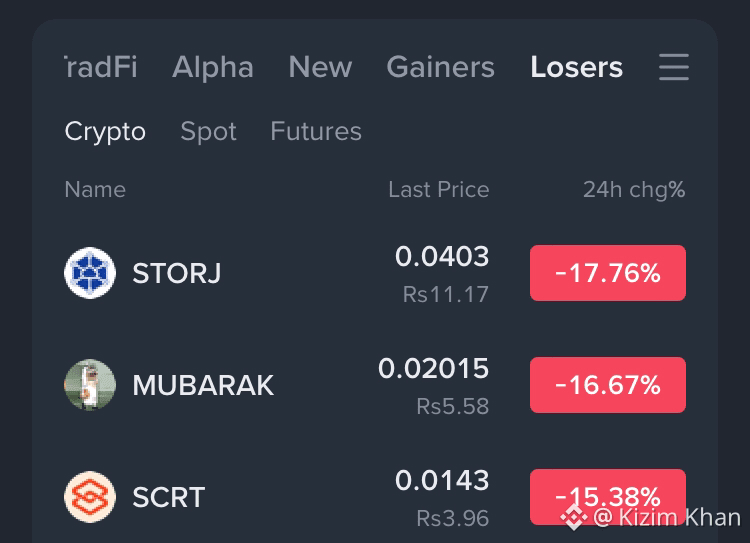The image size is (750, 543).
Task: Click the Binance watermark logo icon
Action: click(574, 518)
